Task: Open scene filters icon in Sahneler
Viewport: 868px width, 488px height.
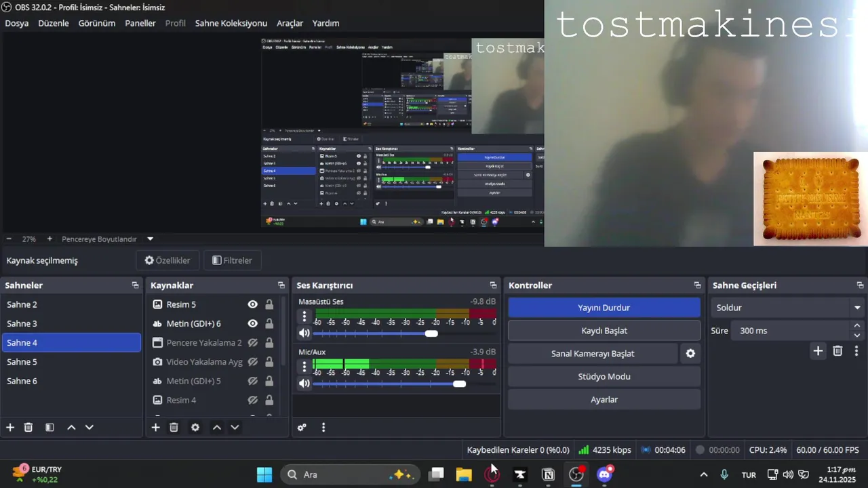Action: (x=50, y=428)
